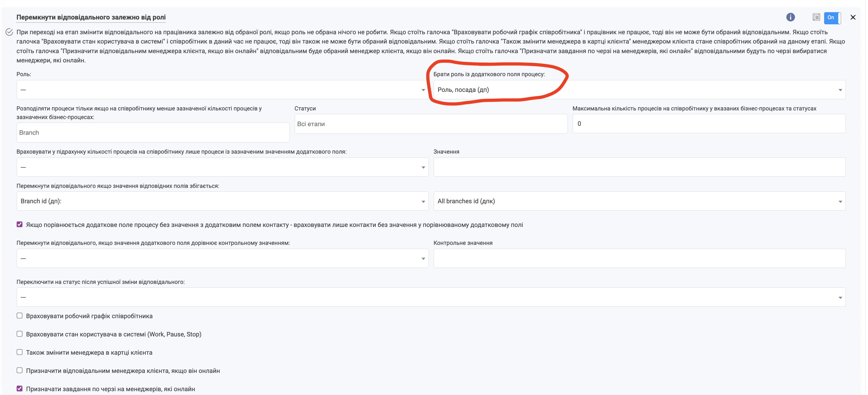Enable 'Враховувати робочий графік співробітника' checkbox
Viewport: 868px width, 395px height.
[20, 316]
